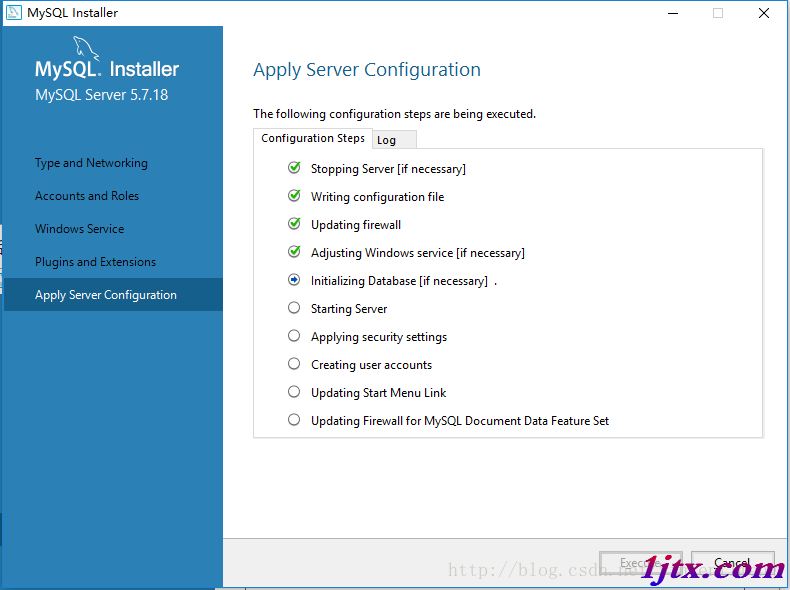Open Accounts and Roles sidebar step
This screenshot has width=790, height=590.
point(87,196)
